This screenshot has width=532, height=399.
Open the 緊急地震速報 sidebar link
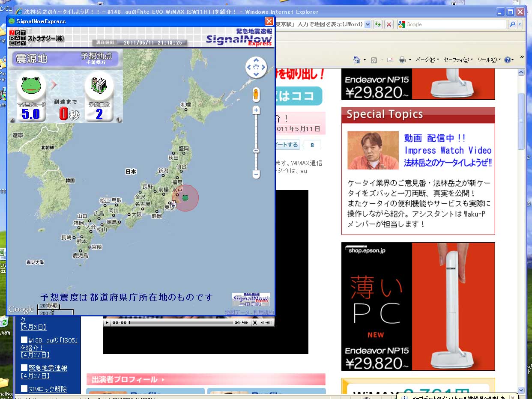48,368
